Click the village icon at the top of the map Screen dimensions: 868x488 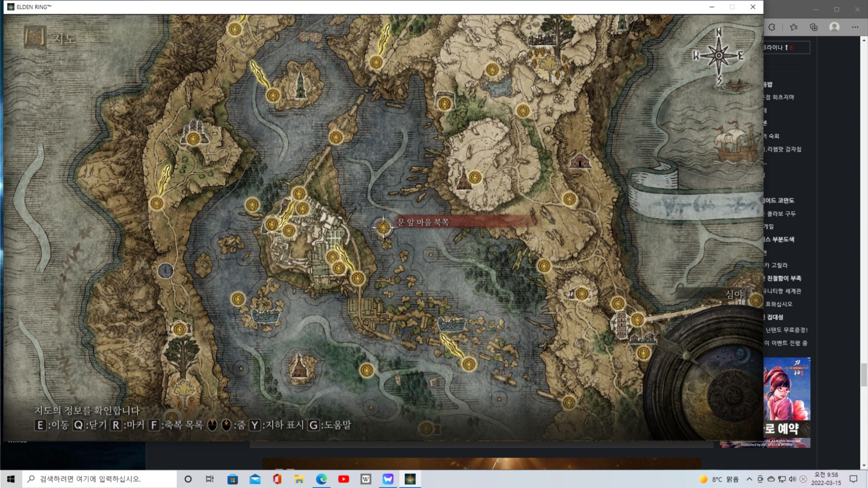[542, 39]
